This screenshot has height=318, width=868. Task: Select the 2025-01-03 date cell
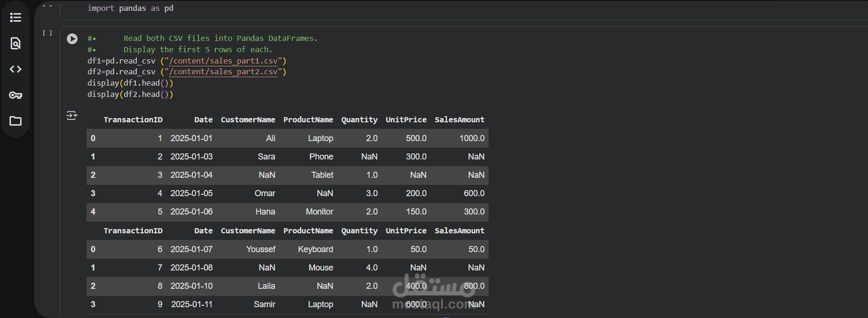(x=191, y=157)
